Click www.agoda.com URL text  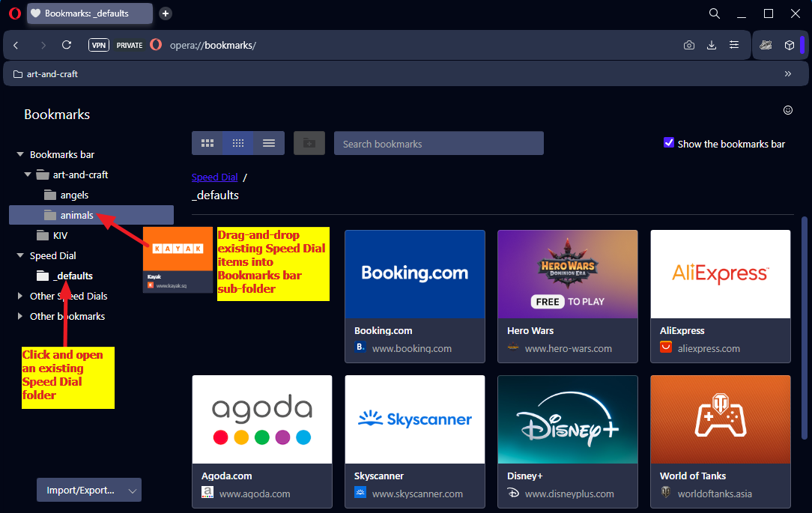[254, 494]
